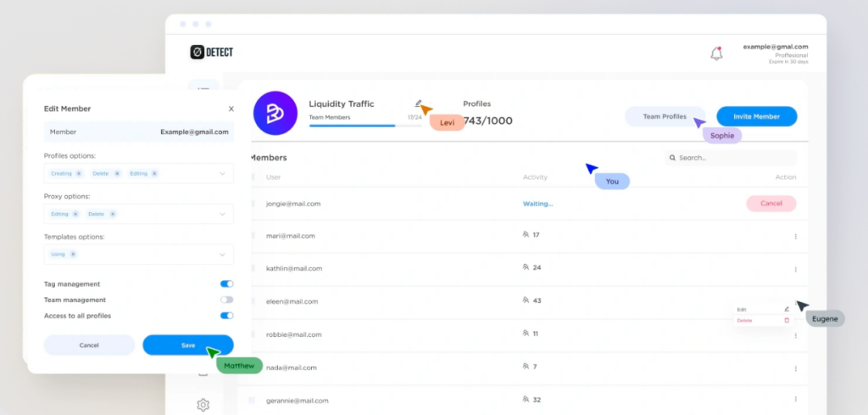
Task: Tick the checkbox for gerannie@mail.com
Action: pos(252,400)
